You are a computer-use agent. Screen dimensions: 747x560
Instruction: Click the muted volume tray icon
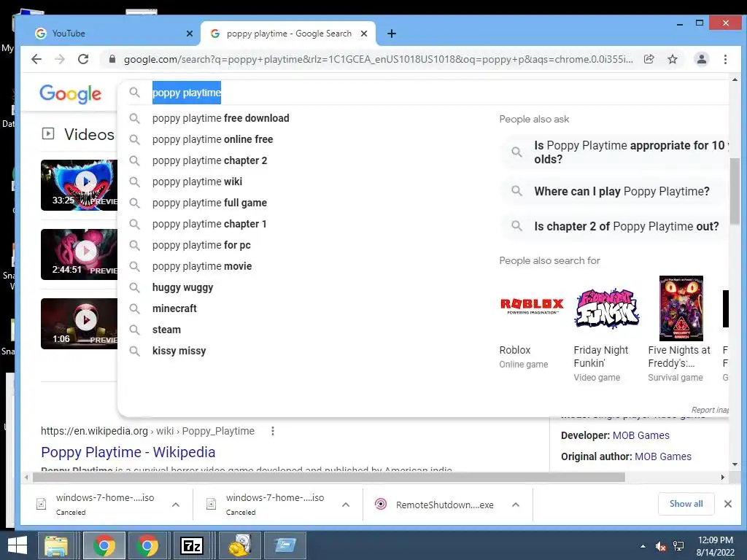(x=661, y=546)
